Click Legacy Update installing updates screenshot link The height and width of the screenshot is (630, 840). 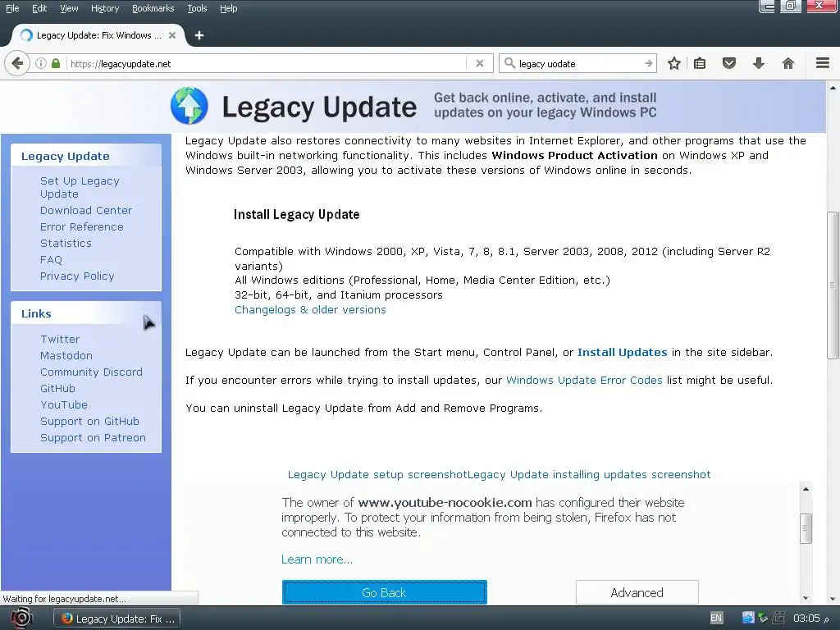[589, 475]
